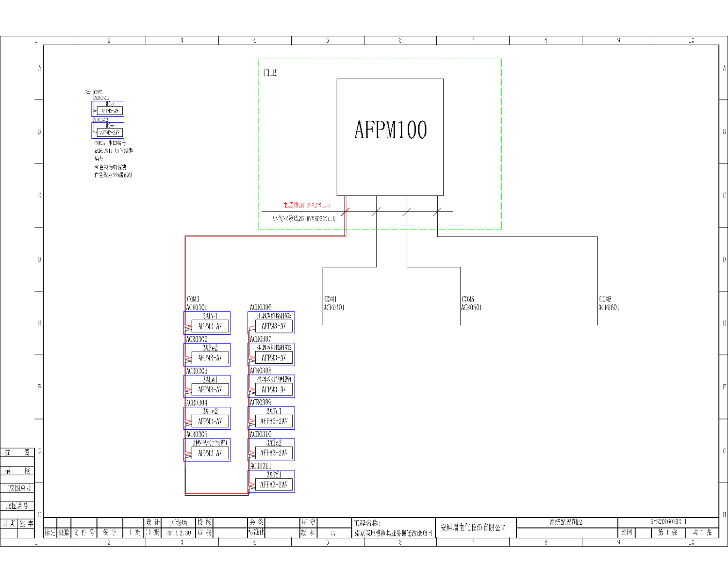Click the 门卫 room label
Screen dimensions: 728x582
(270, 73)
